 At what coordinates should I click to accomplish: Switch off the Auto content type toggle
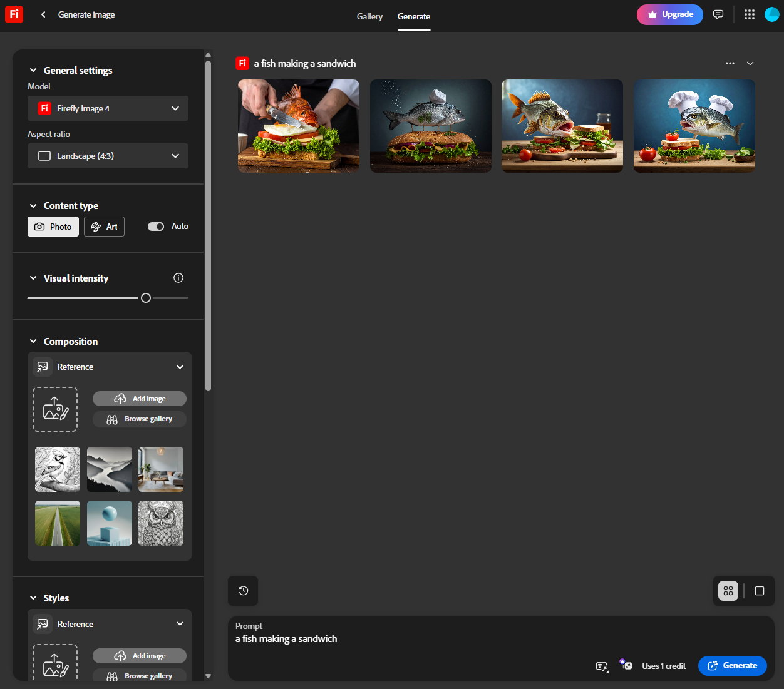[156, 227]
